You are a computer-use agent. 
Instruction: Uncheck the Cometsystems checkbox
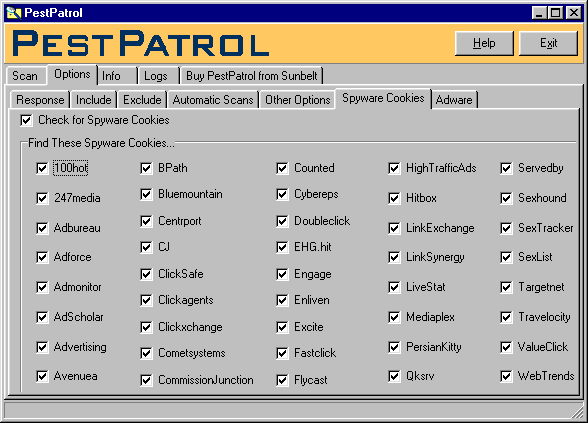click(x=146, y=353)
